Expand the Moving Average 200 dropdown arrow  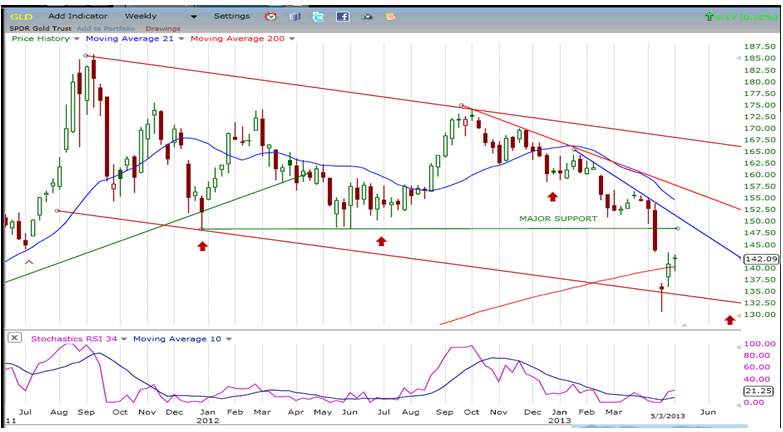coord(292,38)
